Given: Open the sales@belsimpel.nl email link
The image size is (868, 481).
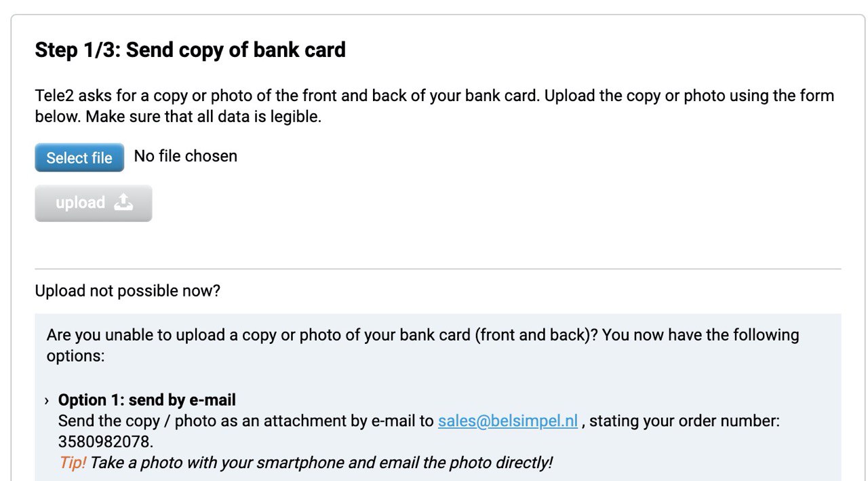Looking at the screenshot, I should 508,421.
